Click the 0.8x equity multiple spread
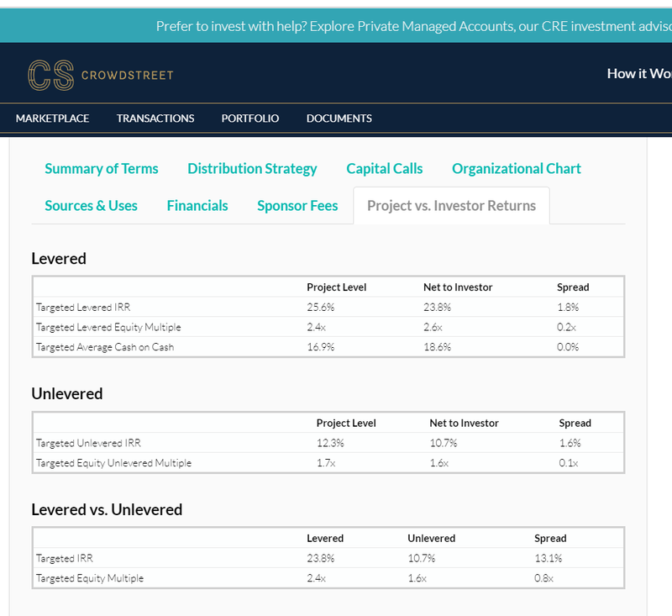Image resolution: width=672 pixels, height=616 pixels. pyautogui.click(x=543, y=578)
